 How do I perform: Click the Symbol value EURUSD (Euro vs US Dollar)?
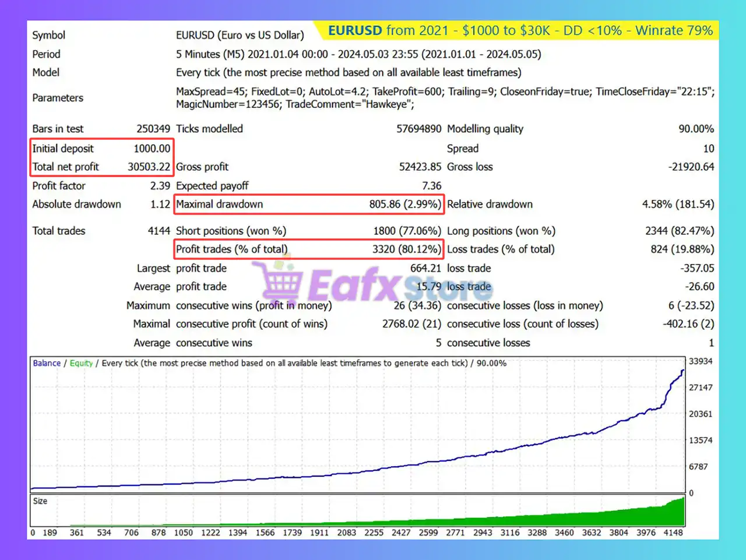coord(240,35)
